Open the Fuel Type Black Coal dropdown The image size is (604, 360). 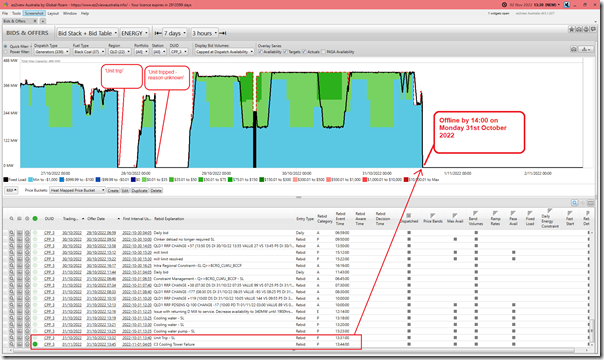pos(89,52)
